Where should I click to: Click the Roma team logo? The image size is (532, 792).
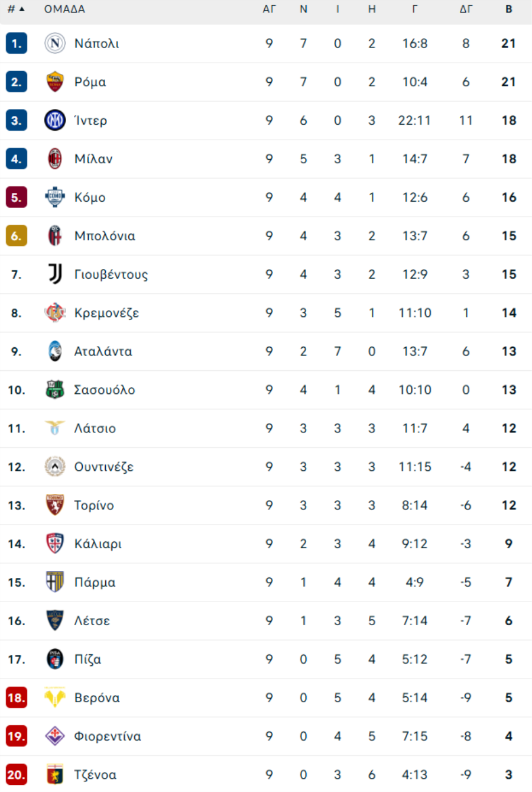click(x=55, y=82)
